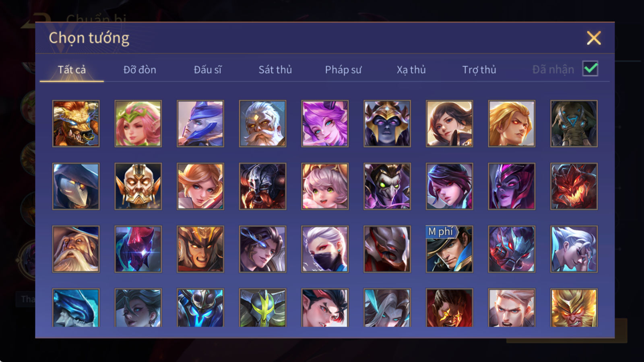The height and width of the screenshot is (362, 644).
Task: Filter by Xạ thủ role
Action: [x=411, y=70]
